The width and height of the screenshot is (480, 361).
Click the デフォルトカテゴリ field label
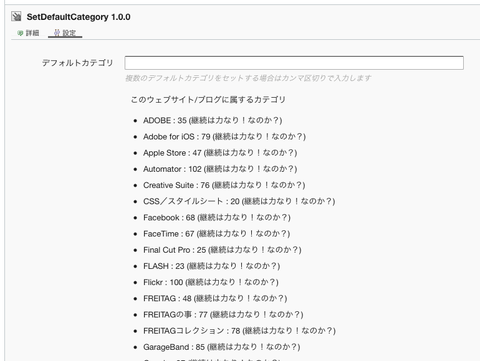tap(78, 63)
